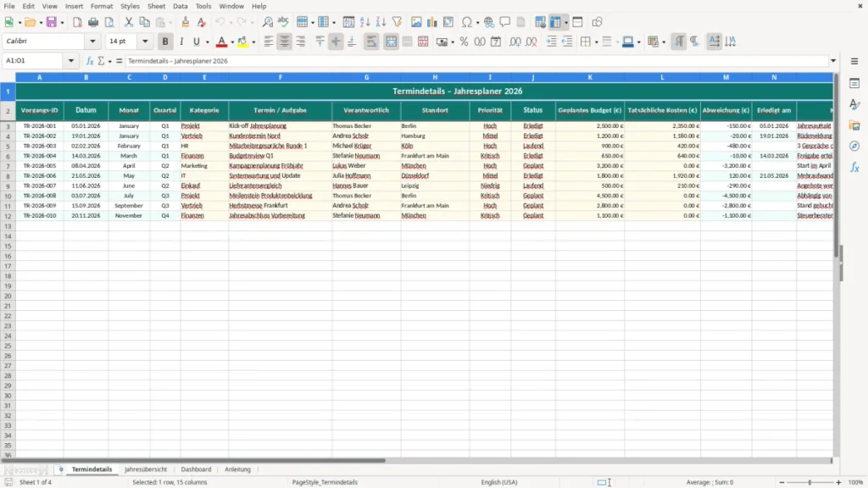Screen dimensions: 868x488
Task: Open the Sheet menu
Action: [x=156, y=6]
